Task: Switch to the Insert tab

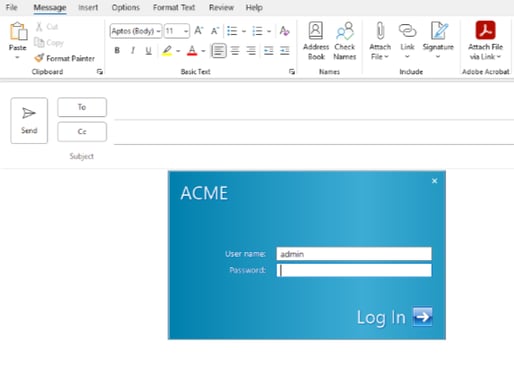Action: (88, 7)
